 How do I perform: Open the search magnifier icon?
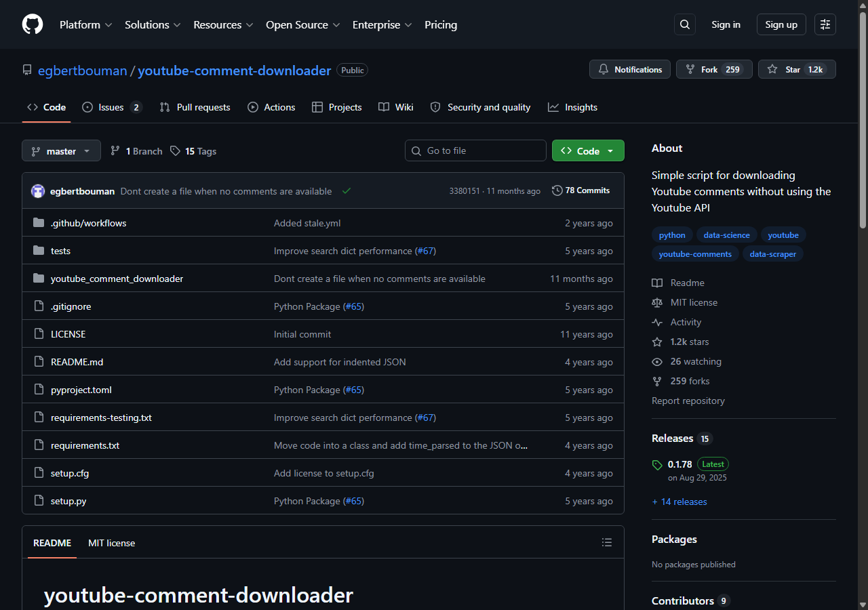[x=685, y=24]
